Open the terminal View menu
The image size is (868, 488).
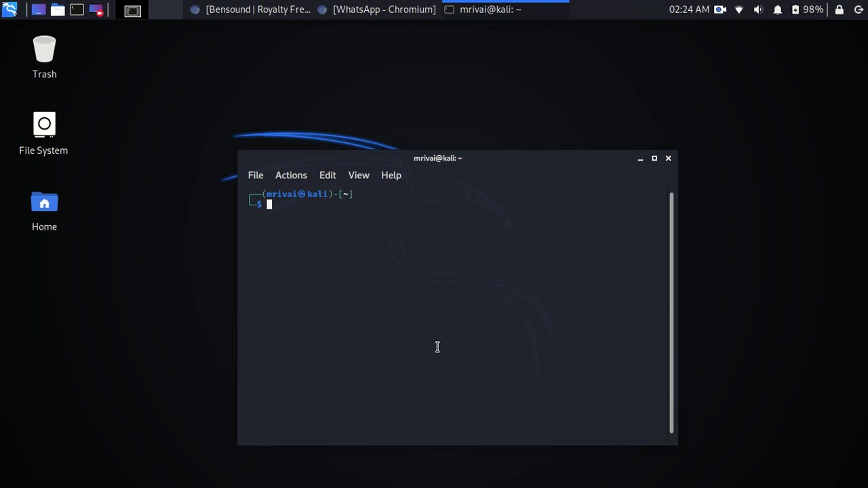[359, 175]
